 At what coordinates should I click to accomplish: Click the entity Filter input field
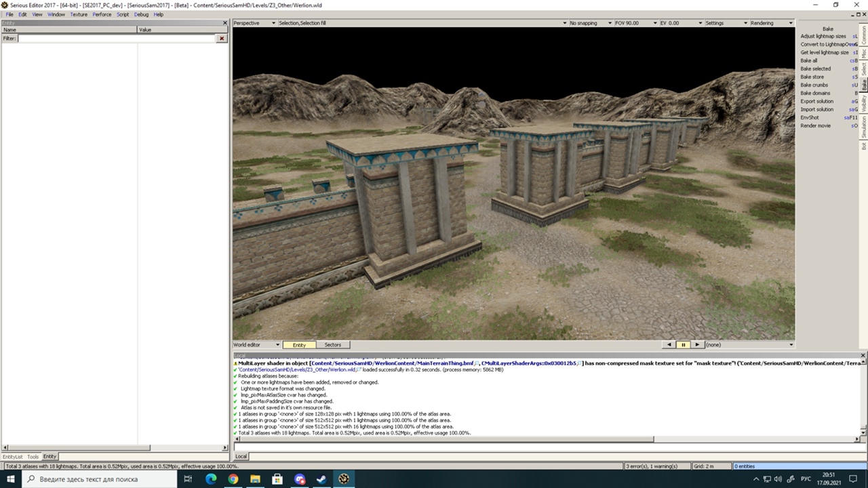(x=117, y=39)
